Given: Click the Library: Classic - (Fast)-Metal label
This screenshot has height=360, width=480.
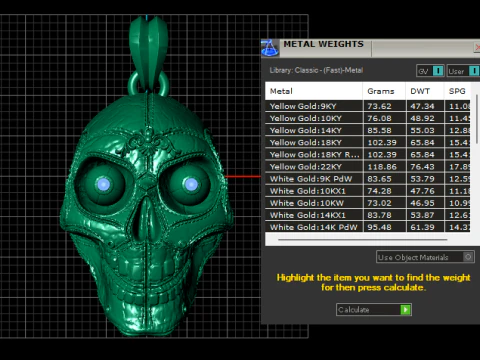Looking at the screenshot, I should 316,70.
